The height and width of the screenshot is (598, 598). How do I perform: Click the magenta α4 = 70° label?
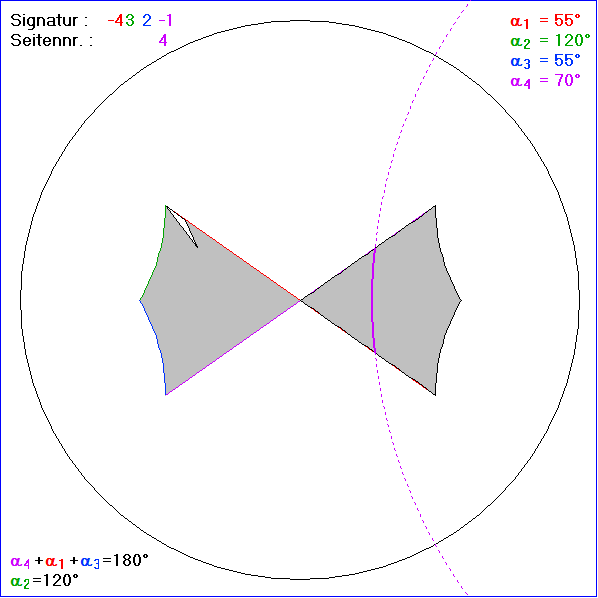tap(545, 81)
